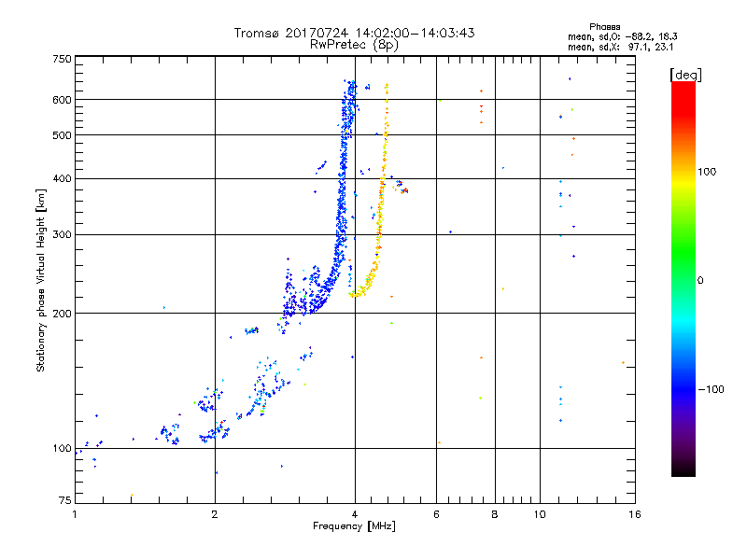The image size is (747, 560).
Task: Click the 'mean, sd,O: -88.2, 18.3' line
Action: tap(622, 36)
